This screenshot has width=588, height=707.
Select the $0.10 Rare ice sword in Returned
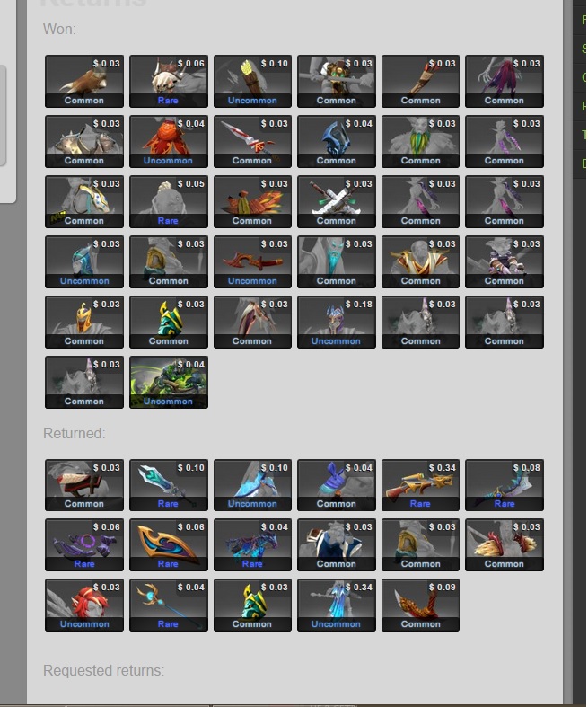coord(169,485)
